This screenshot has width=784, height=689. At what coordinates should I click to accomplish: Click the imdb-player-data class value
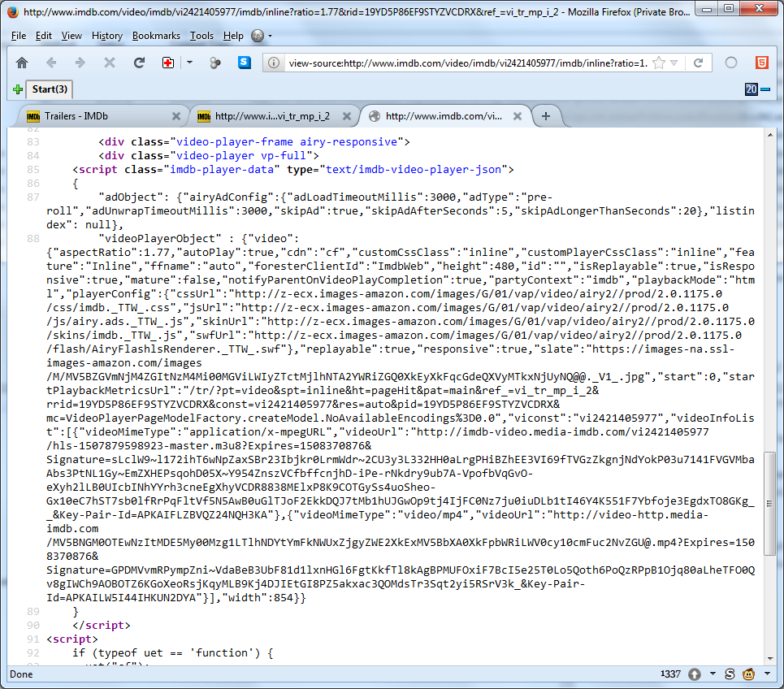click(x=222, y=170)
